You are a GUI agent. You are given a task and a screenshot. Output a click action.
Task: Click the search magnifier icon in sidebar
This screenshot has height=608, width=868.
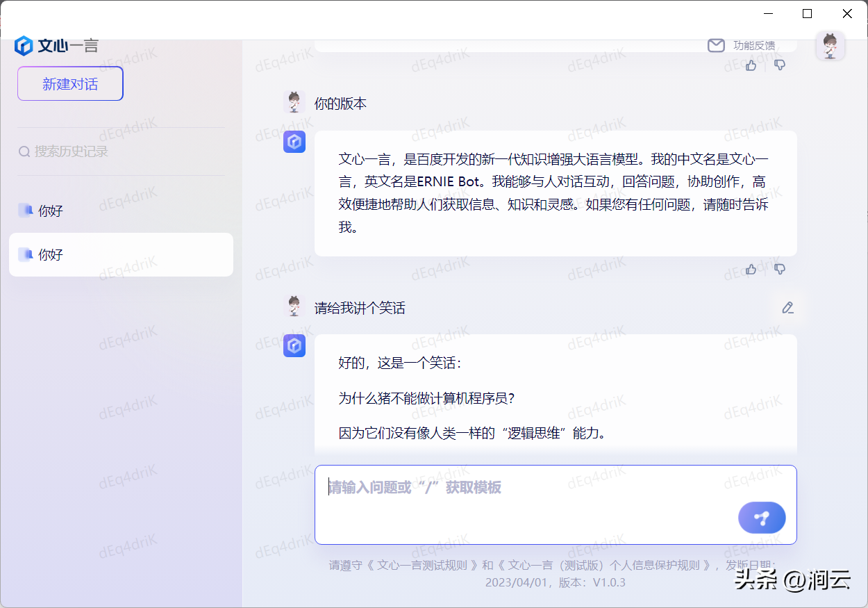pyautogui.click(x=24, y=151)
